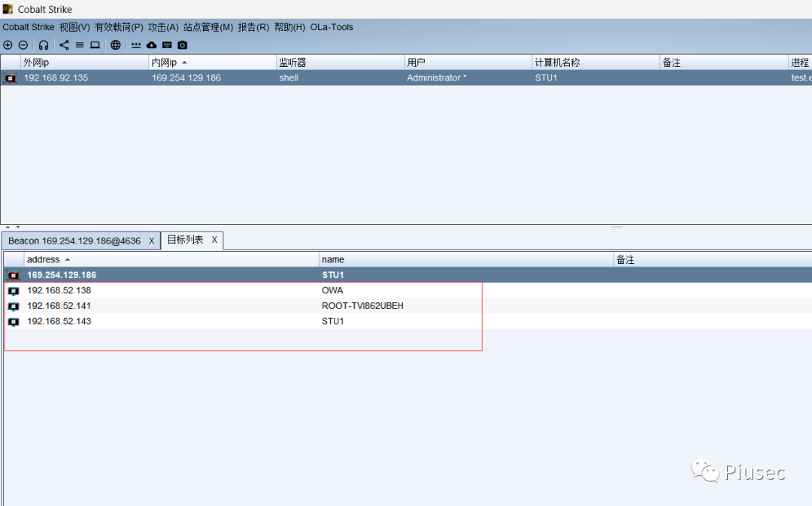The image size is (812, 506).
Task: Open the 有效载荷(P) menu
Action: pyautogui.click(x=119, y=27)
